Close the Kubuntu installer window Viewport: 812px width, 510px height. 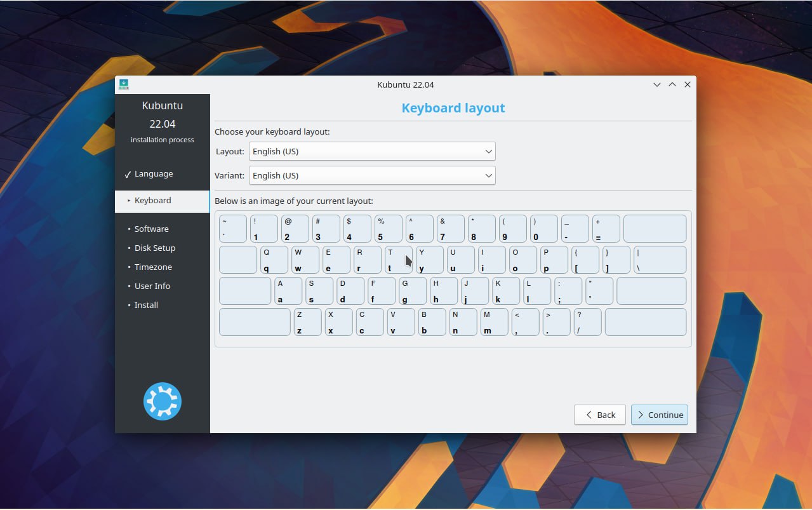688,84
